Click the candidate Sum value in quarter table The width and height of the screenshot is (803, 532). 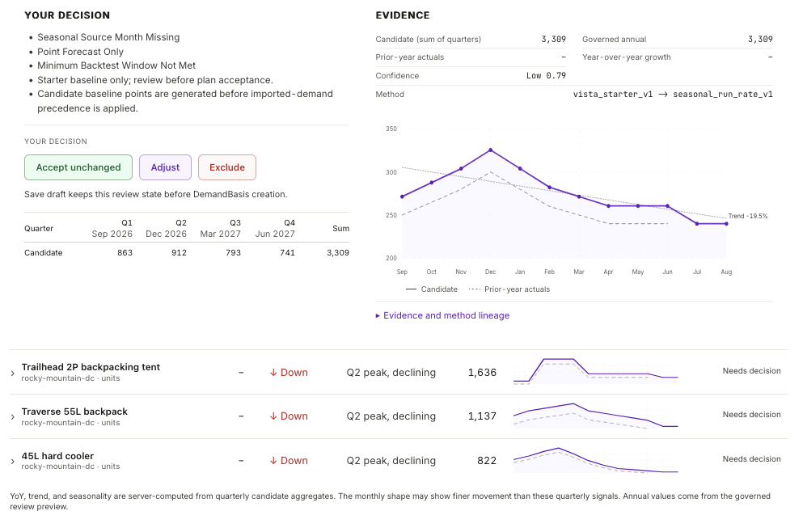338,252
